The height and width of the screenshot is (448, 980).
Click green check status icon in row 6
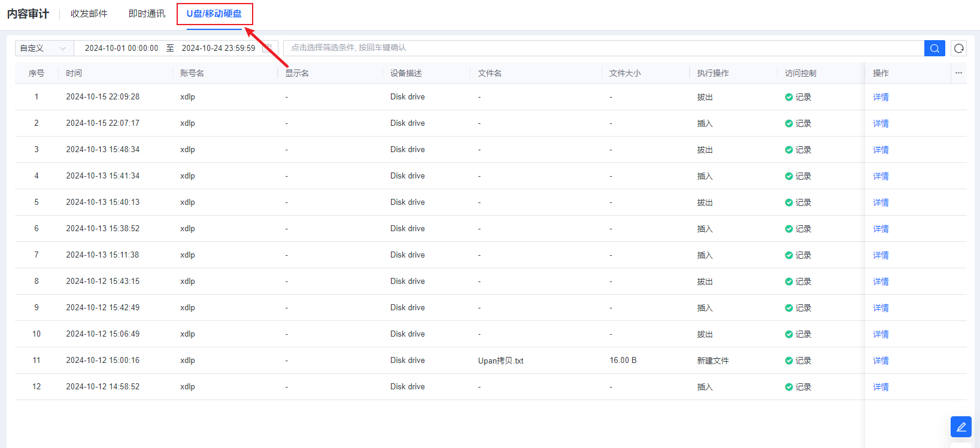coord(788,229)
